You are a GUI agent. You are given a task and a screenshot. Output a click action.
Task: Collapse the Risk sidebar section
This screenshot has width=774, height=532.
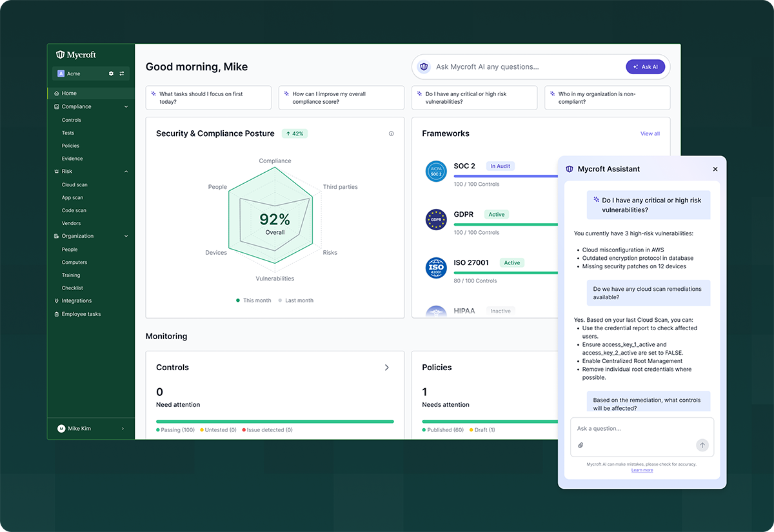tap(126, 172)
